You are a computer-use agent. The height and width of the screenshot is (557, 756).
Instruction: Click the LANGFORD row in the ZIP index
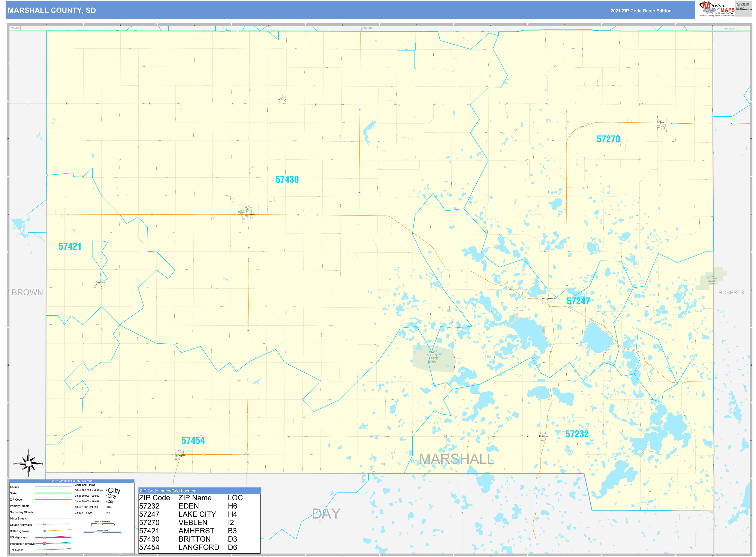[199, 547]
